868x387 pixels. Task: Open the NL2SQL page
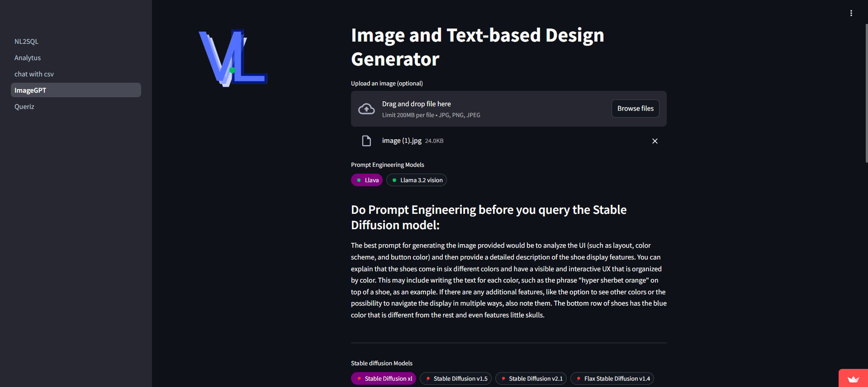click(x=76, y=41)
